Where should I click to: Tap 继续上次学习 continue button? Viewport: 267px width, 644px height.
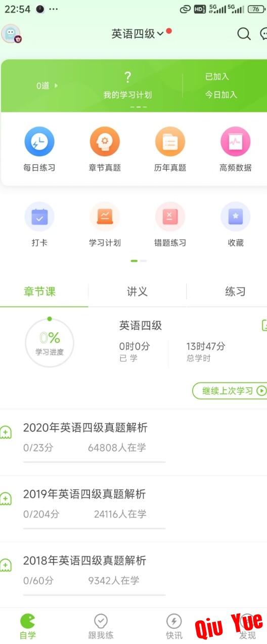coord(230,391)
